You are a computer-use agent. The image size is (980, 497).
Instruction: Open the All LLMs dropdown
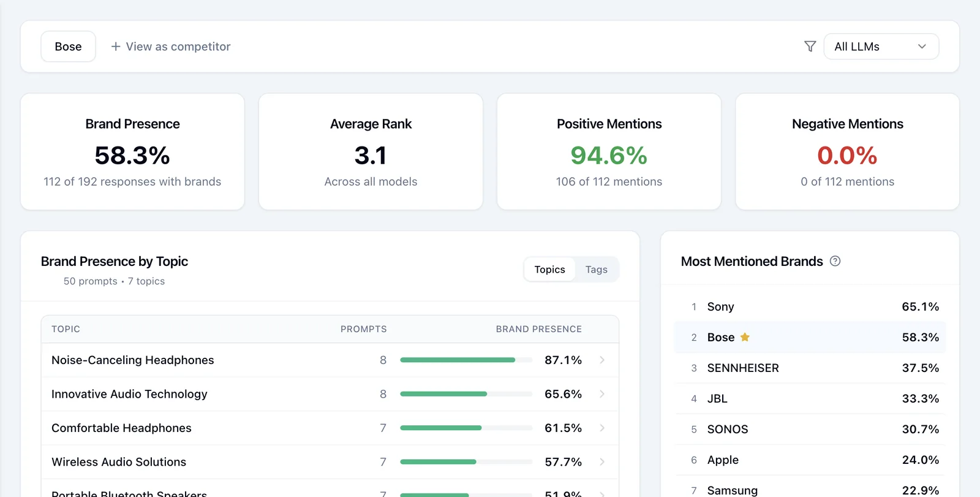[881, 47]
